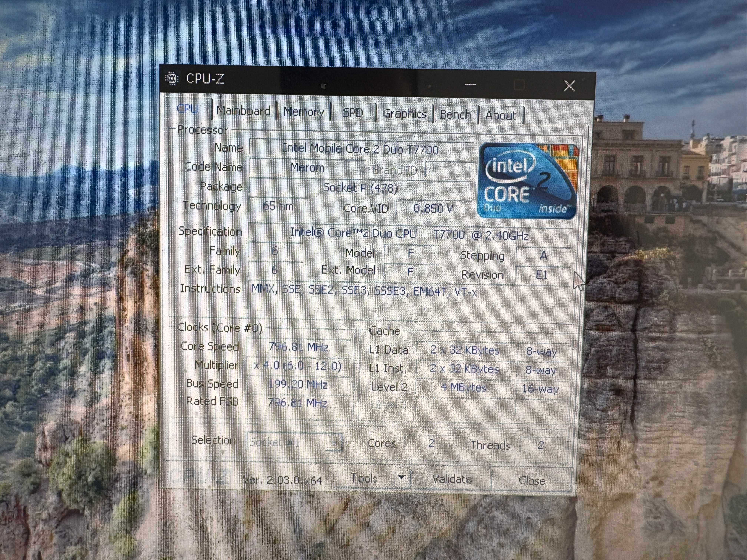Click the Code Name value Merom

(x=307, y=167)
